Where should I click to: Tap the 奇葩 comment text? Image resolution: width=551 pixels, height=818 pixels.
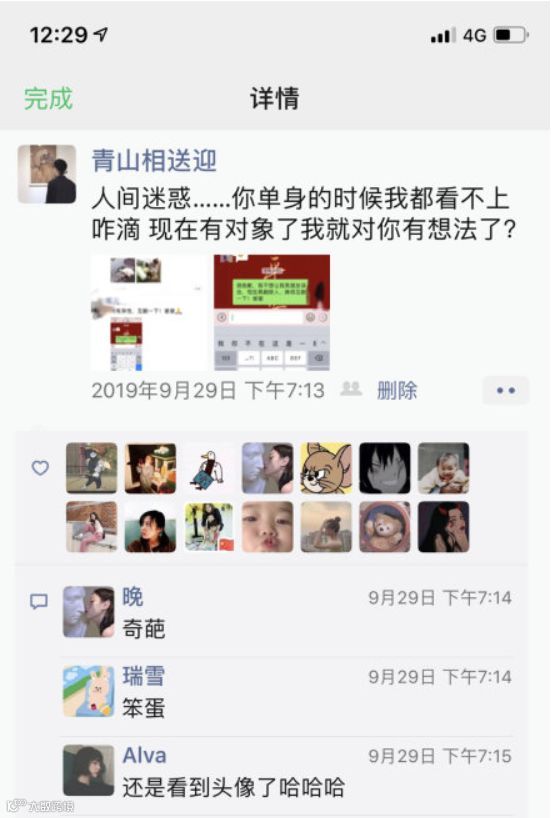coord(143,629)
